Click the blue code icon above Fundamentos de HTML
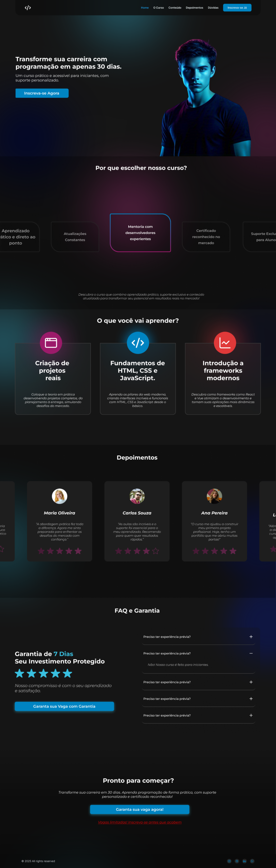 pyautogui.click(x=138, y=343)
